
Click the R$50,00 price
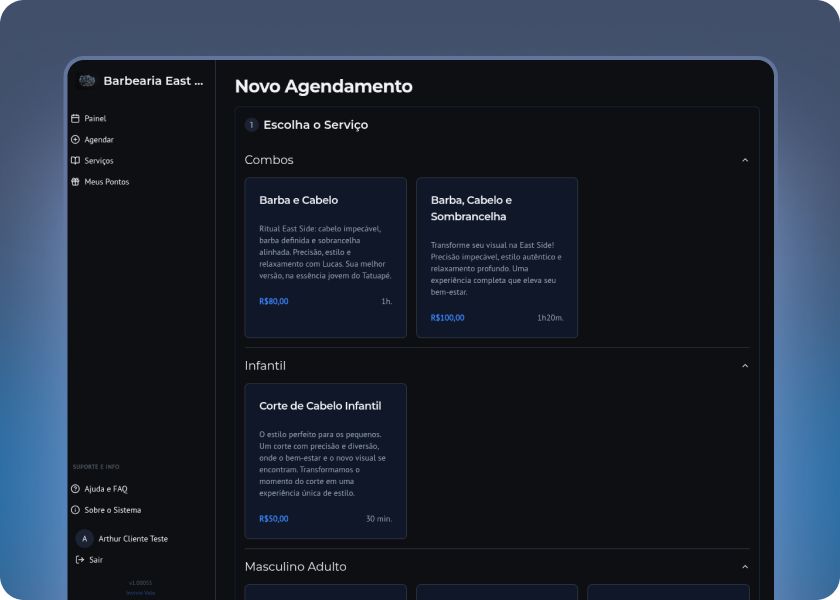click(274, 519)
